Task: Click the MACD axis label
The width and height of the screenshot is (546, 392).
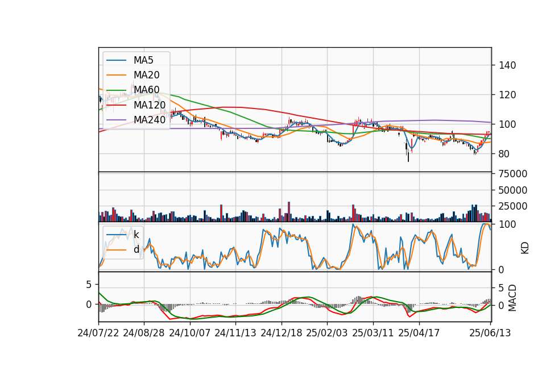Action: coord(512,298)
